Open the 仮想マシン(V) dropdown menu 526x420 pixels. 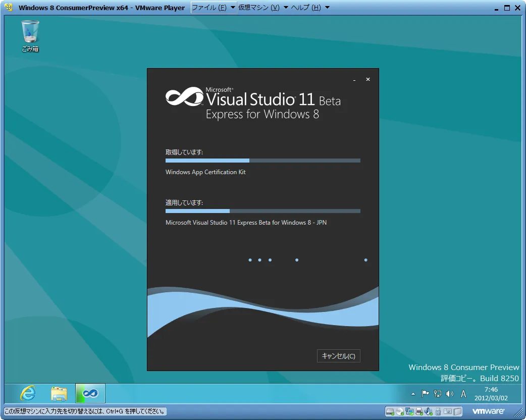click(258, 8)
